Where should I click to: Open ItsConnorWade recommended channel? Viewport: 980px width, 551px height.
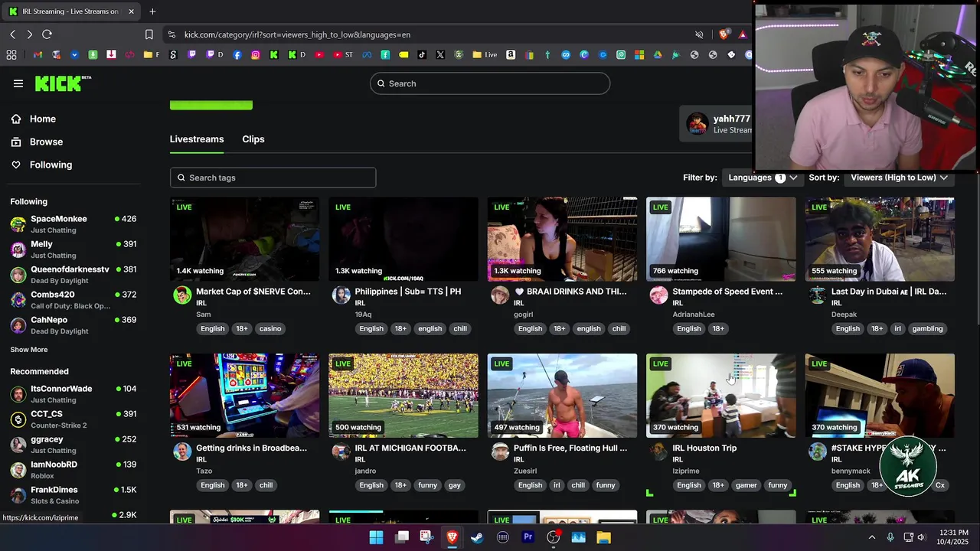pyautogui.click(x=73, y=393)
